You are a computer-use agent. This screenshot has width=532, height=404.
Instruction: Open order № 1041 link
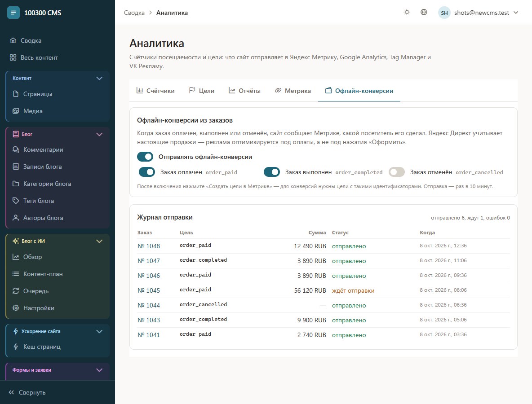point(149,335)
